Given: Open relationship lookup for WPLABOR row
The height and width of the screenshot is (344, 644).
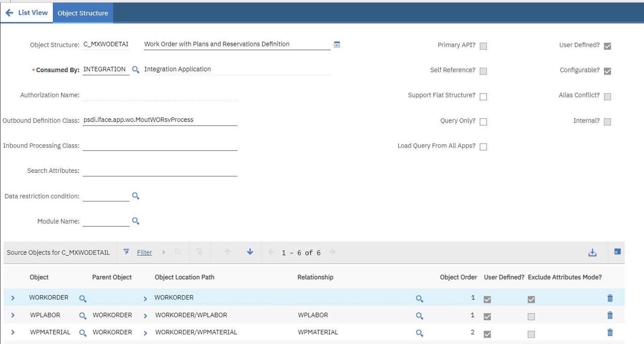Looking at the screenshot, I should (420, 316).
